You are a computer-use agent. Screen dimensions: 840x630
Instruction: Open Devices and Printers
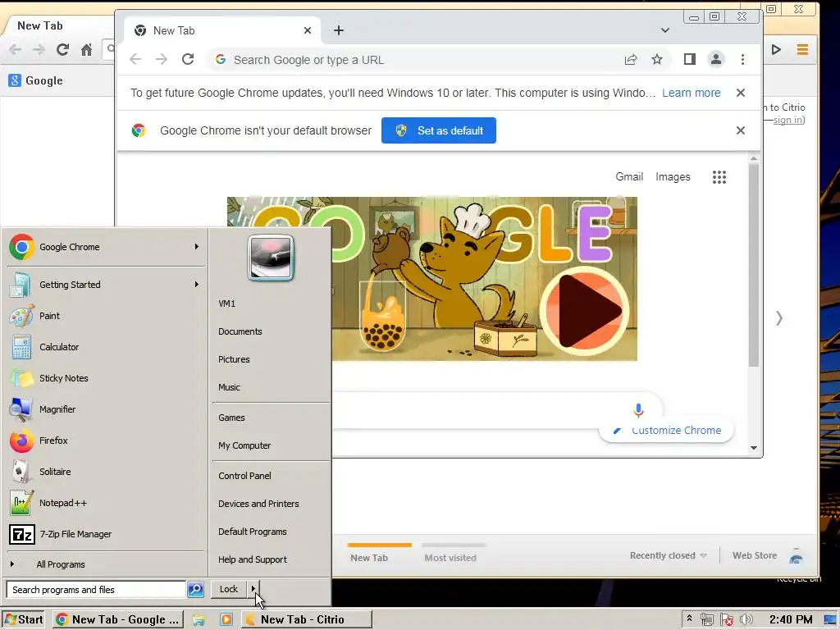coord(258,504)
